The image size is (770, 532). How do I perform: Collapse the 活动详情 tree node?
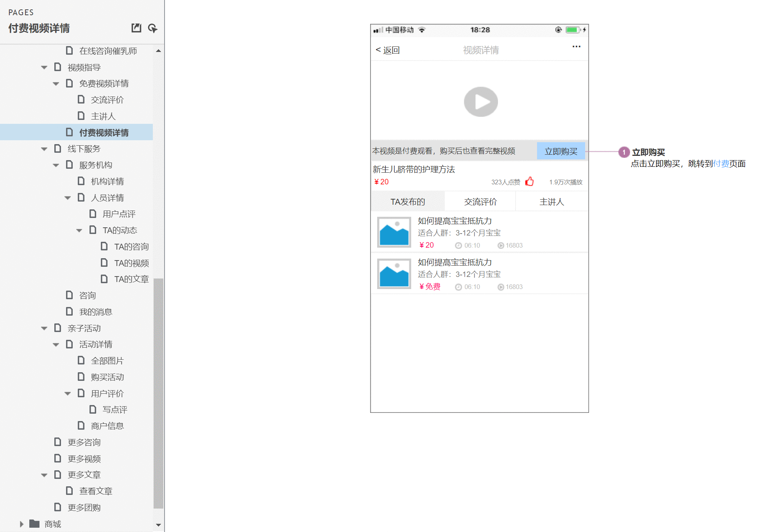[x=56, y=345]
